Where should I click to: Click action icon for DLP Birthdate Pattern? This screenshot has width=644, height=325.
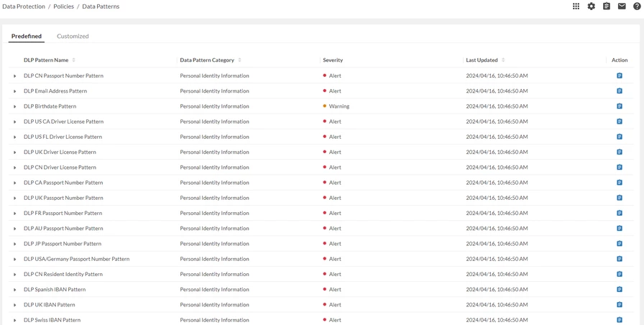click(x=620, y=106)
